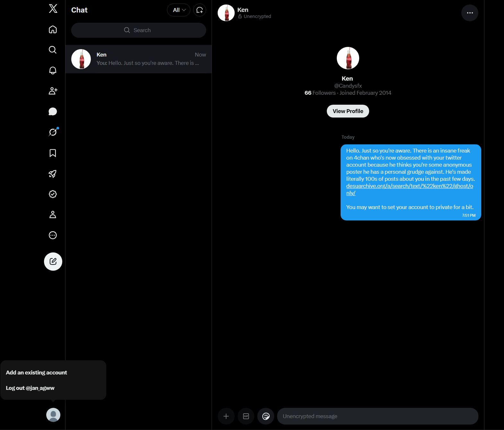This screenshot has height=430, width=504.
Task: Go to Home in sidebar
Action: click(53, 30)
